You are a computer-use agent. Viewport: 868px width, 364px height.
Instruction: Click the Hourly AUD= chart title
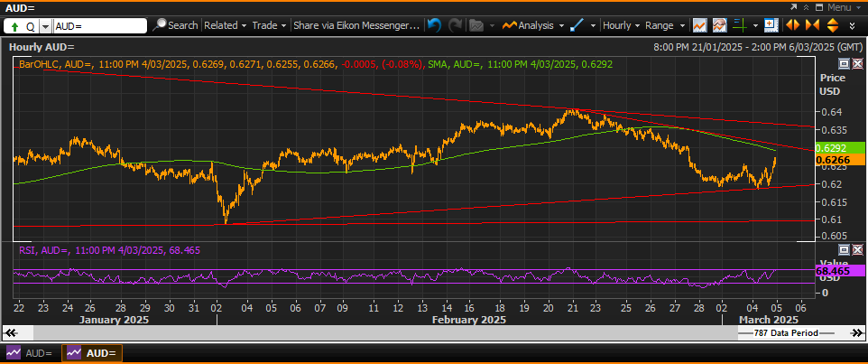click(x=42, y=47)
